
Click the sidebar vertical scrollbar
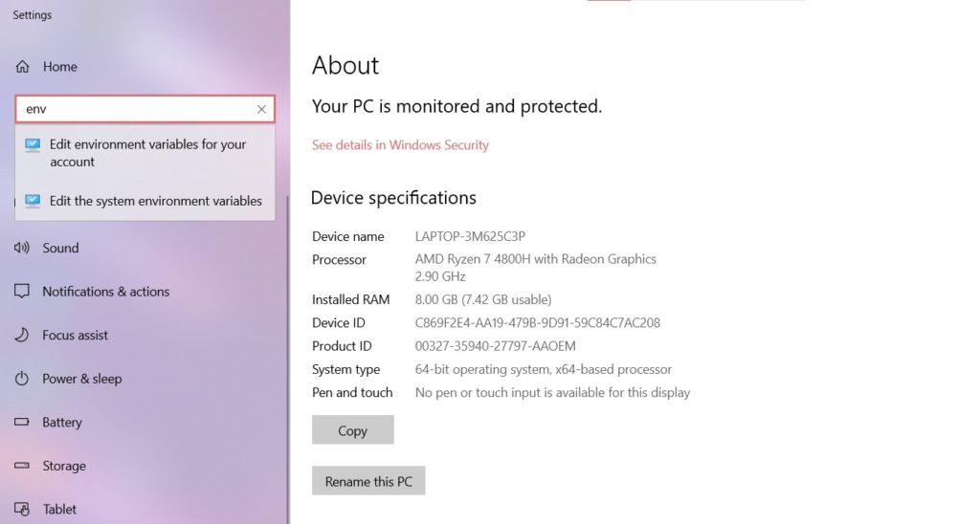tap(288, 360)
